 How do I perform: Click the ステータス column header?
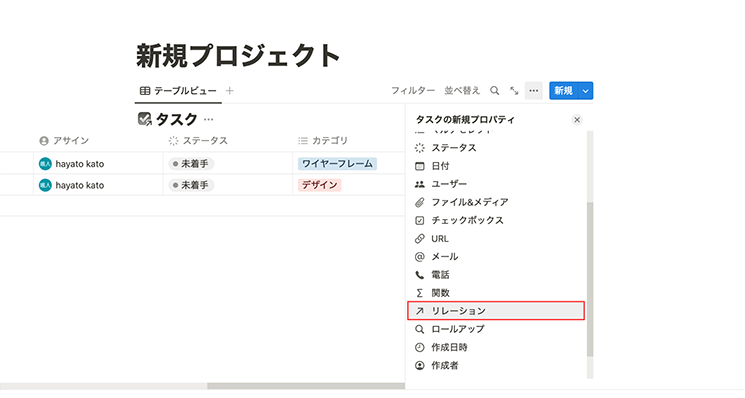[228, 141]
